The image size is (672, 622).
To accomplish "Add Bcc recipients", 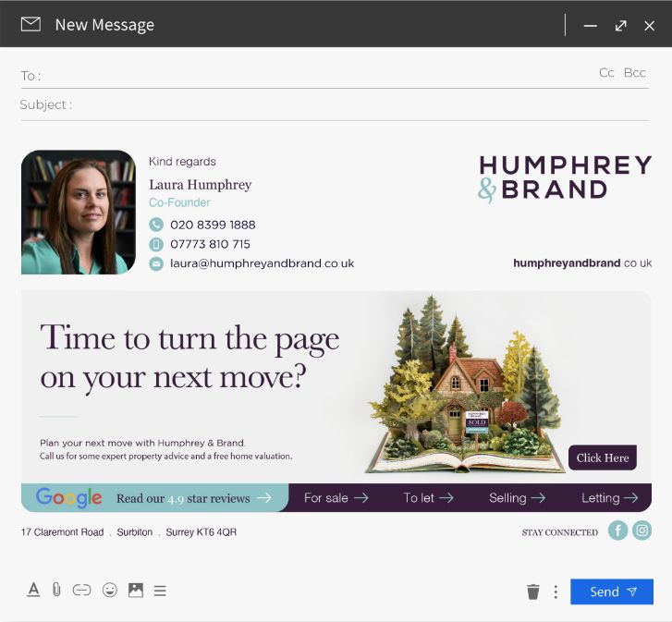I will [635, 73].
